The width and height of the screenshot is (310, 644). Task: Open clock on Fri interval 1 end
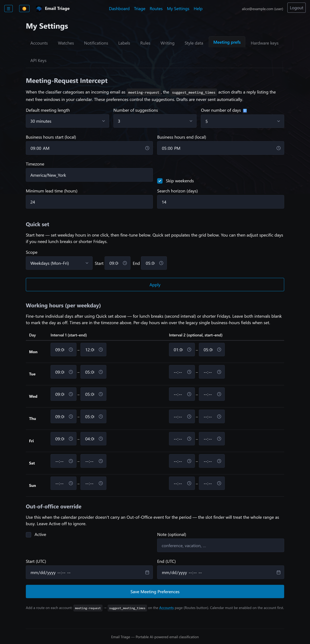[x=101, y=439]
